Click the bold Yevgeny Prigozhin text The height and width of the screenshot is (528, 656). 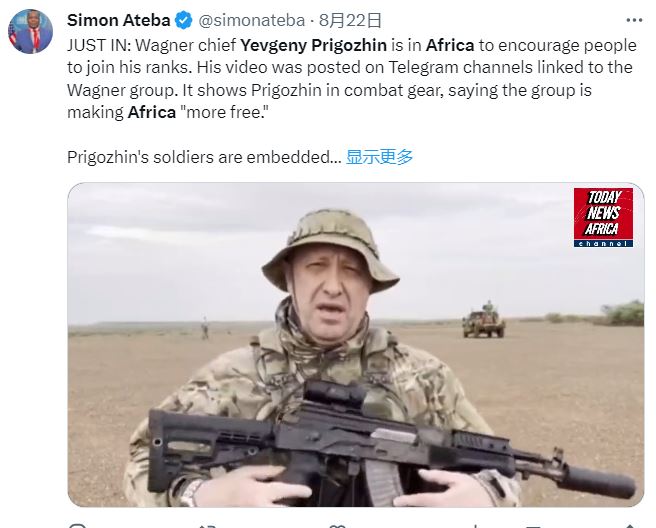point(313,45)
